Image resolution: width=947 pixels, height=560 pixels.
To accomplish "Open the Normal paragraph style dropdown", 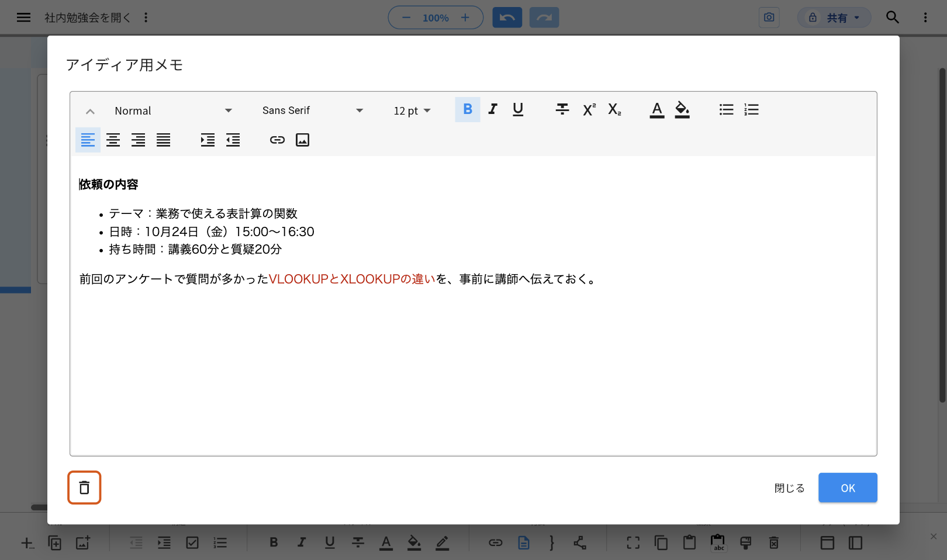I will pyautogui.click(x=174, y=110).
